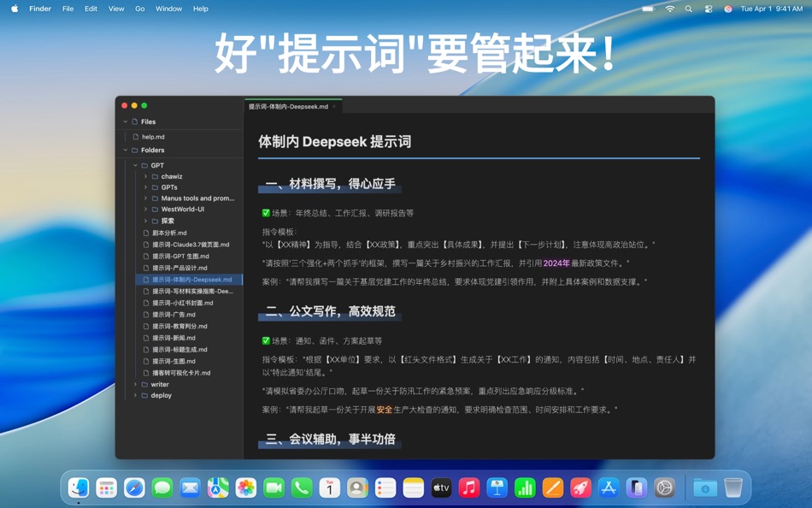The height and width of the screenshot is (508, 812).
Task: Launch Apple TV from the dock
Action: 441,487
